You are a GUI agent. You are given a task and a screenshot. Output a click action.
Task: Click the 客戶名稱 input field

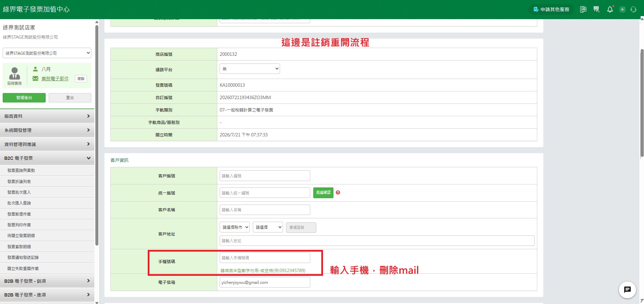coord(265,210)
